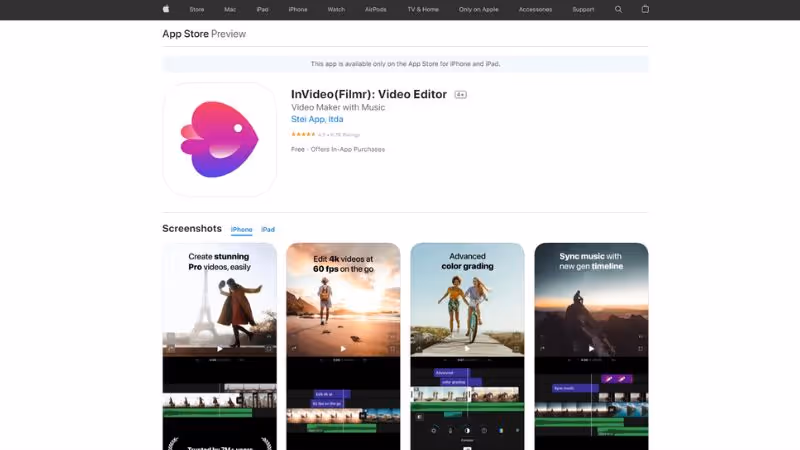The width and height of the screenshot is (800, 450).
Task: Open the Store menu
Action: pyautogui.click(x=196, y=9)
